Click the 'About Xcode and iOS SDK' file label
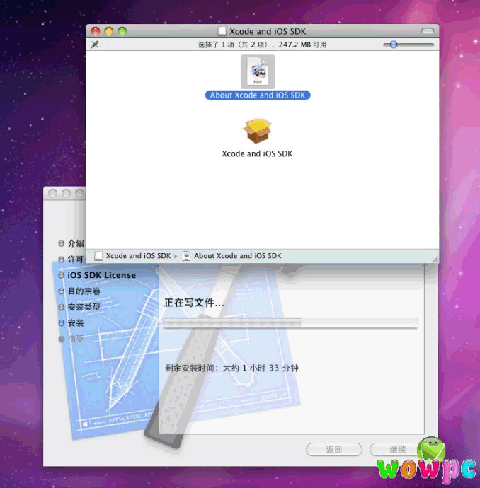Image resolution: width=480 pixels, height=488 pixels. pyautogui.click(x=258, y=95)
